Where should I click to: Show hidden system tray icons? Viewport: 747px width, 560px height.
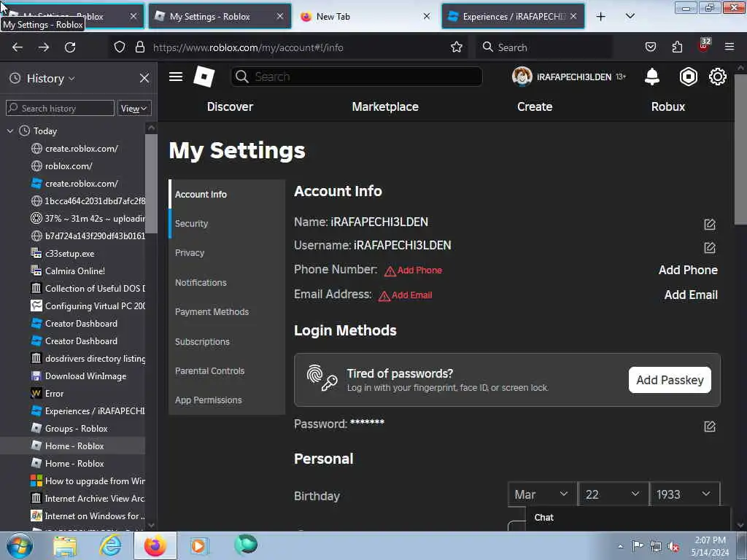[x=620, y=546]
